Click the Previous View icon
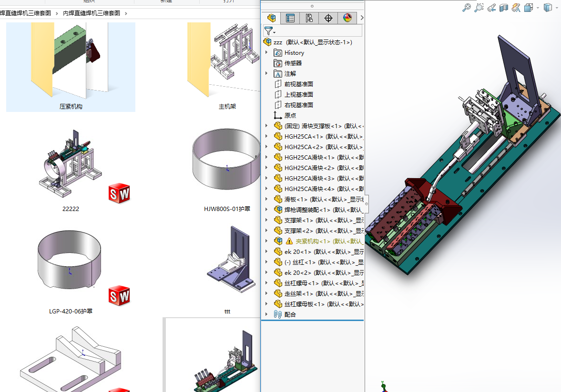Image resolution: width=561 pixels, height=392 pixels. (x=491, y=8)
